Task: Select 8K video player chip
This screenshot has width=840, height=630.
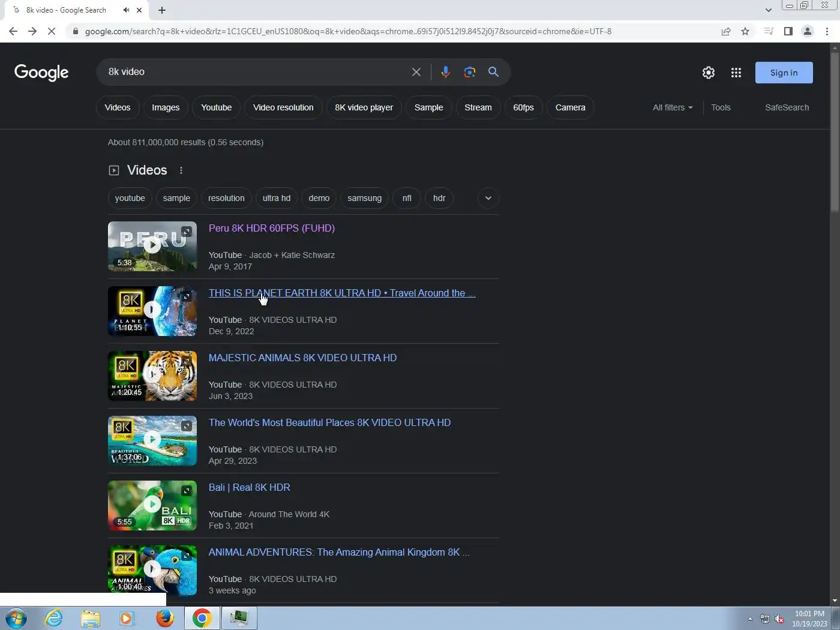Action: point(364,107)
